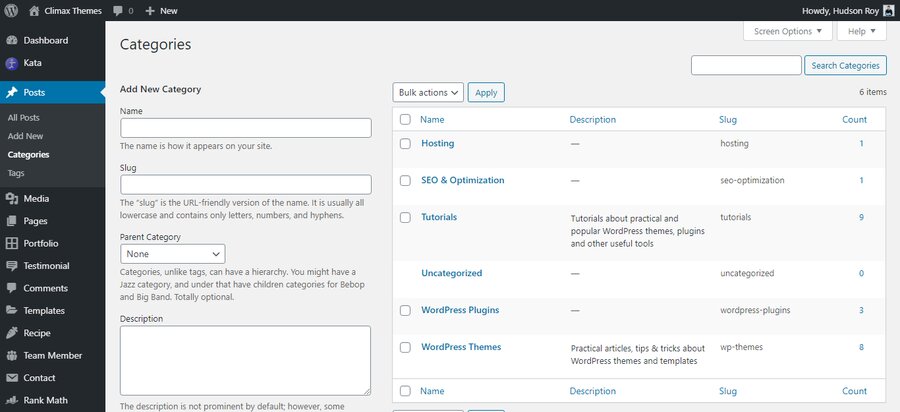Screen dimensions: 900x412
Task: Click the Testimonial speech icon
Action: 11,266
